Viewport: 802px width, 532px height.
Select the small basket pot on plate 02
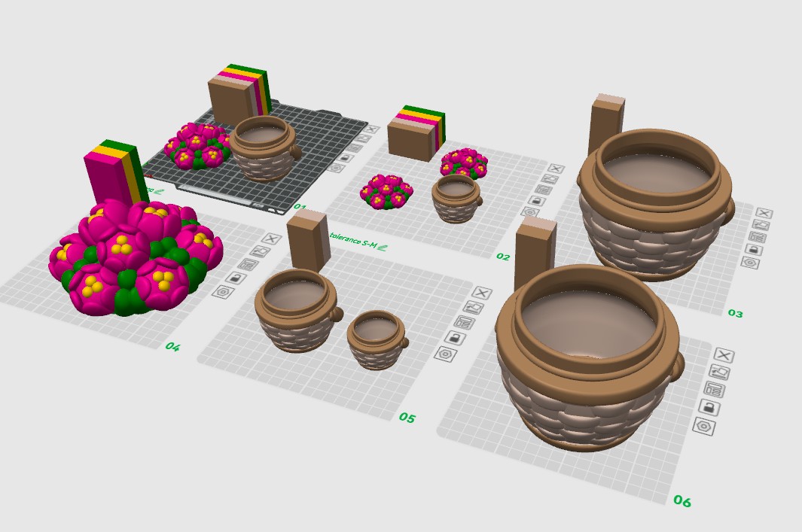(x=456, y=199)
